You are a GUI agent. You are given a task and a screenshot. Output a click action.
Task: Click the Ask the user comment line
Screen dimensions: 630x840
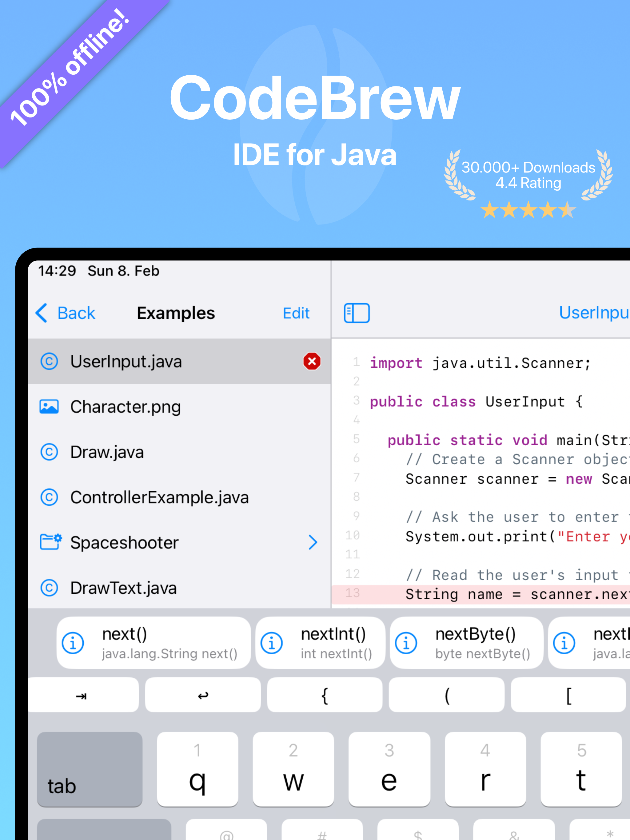517,517
